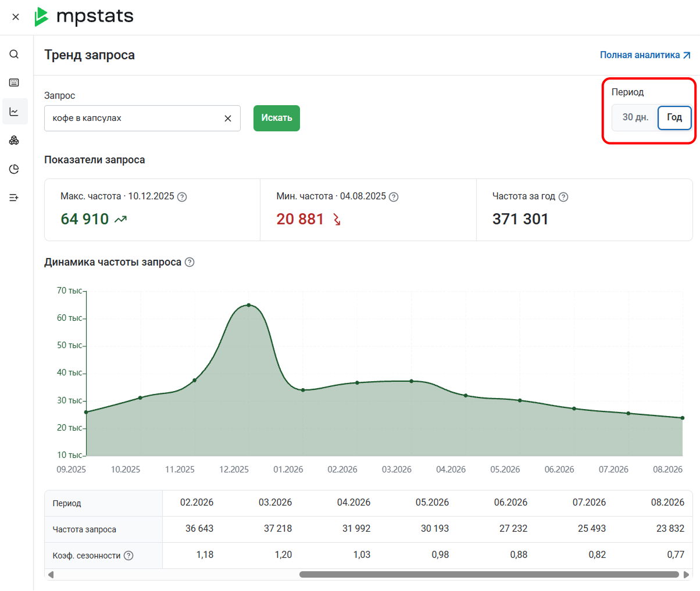The height and width of the screenshot is (591, 700).
Task: Switch period to 30 дн.
Action: 635,117
